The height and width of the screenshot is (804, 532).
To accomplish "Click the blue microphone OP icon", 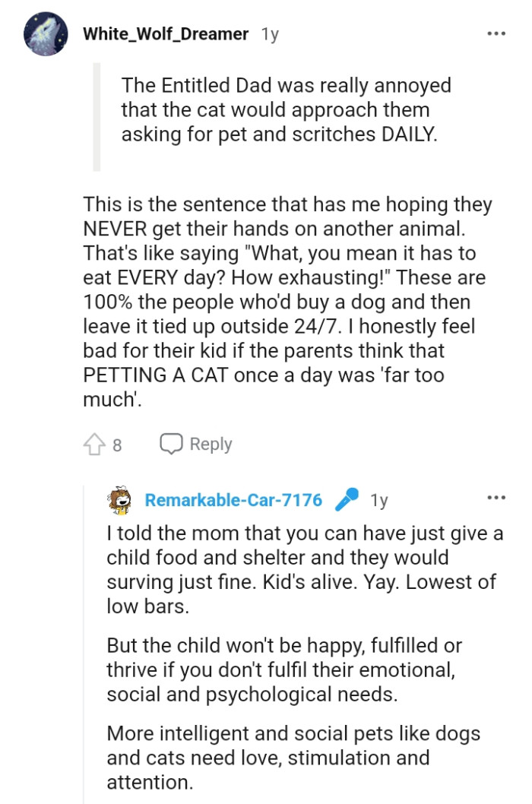I will point(347,499).
